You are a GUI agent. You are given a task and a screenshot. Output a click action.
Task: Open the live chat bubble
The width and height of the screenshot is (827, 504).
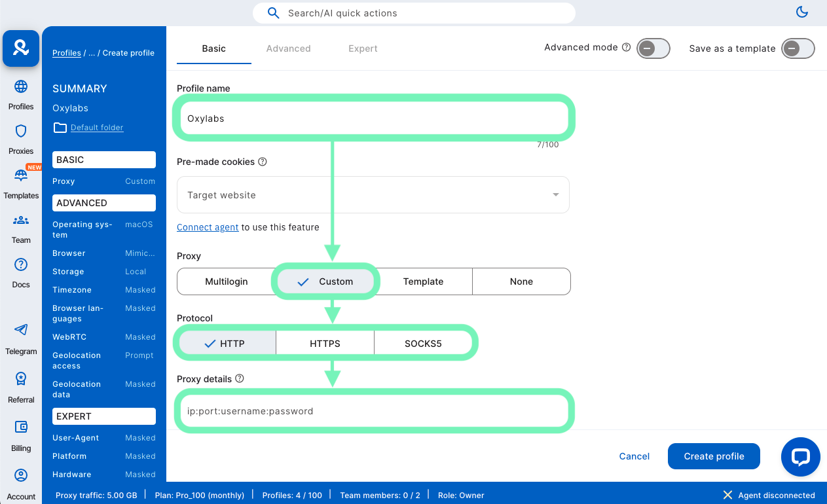tap(800, 457)
